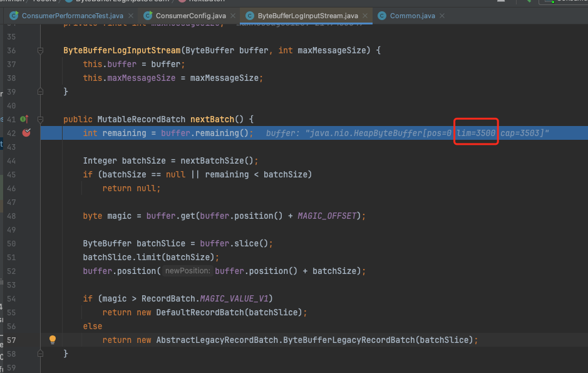Screen dimensions: 588x373
Task: Add a breakpoint by clicking line number 48
Action: [x=11, y=216]
